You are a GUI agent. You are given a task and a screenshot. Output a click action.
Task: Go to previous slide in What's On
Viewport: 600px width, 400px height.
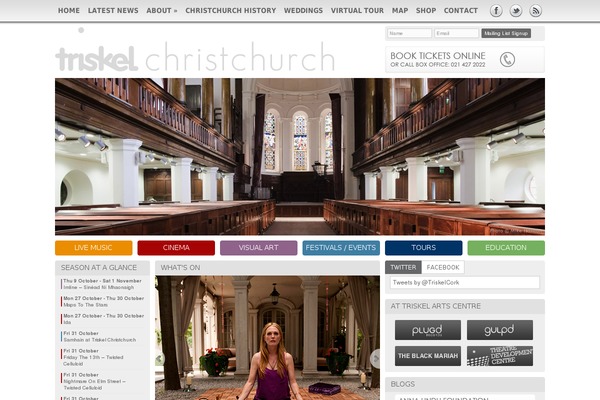160,359
